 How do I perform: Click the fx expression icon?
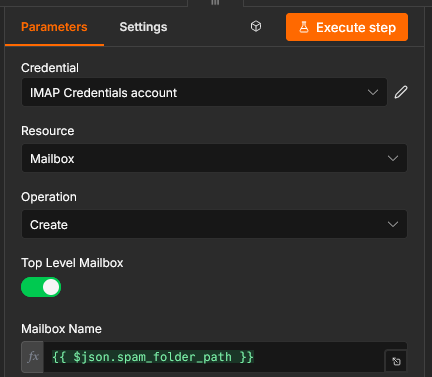[33, 357]
